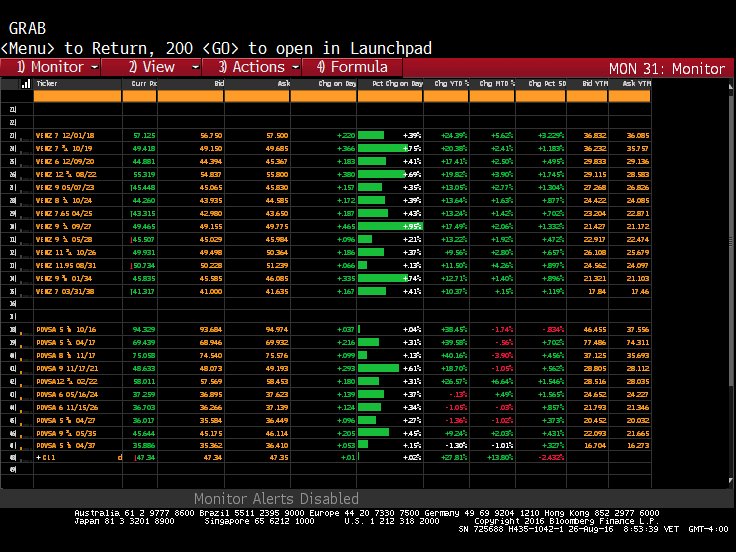
Task: Click the MON 31: Monitor title label
Action: 667,69
